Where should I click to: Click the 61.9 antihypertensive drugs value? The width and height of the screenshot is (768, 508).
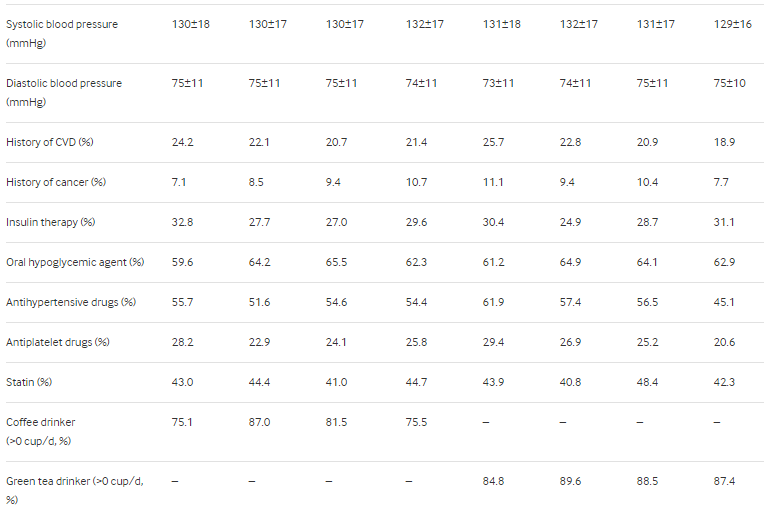(493, 302)
